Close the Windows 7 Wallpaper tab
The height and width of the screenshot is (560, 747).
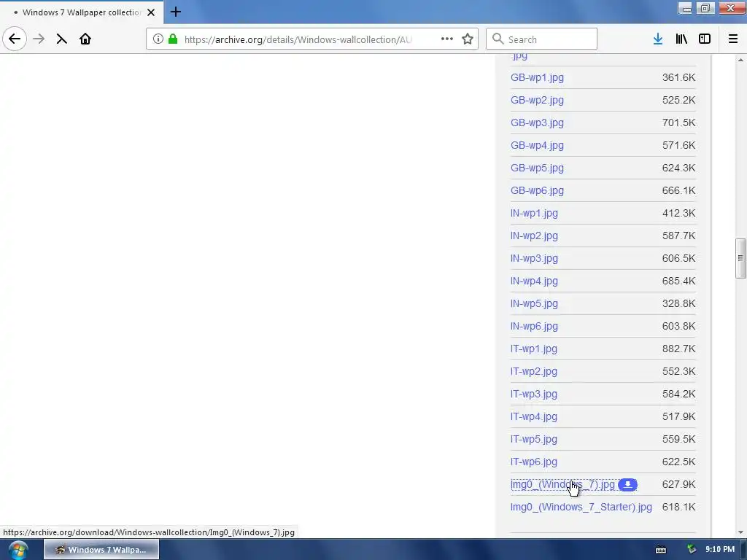pyautogui.click(x=151, y=12)
